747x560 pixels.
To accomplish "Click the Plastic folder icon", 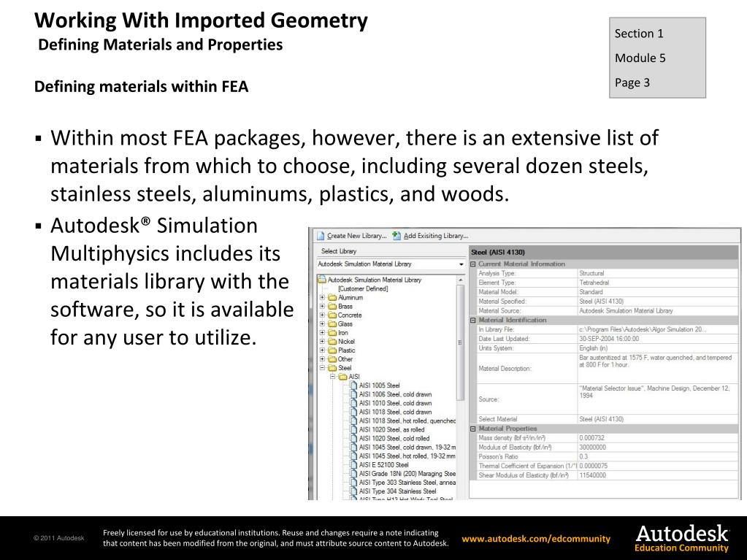I will (332, 350).
